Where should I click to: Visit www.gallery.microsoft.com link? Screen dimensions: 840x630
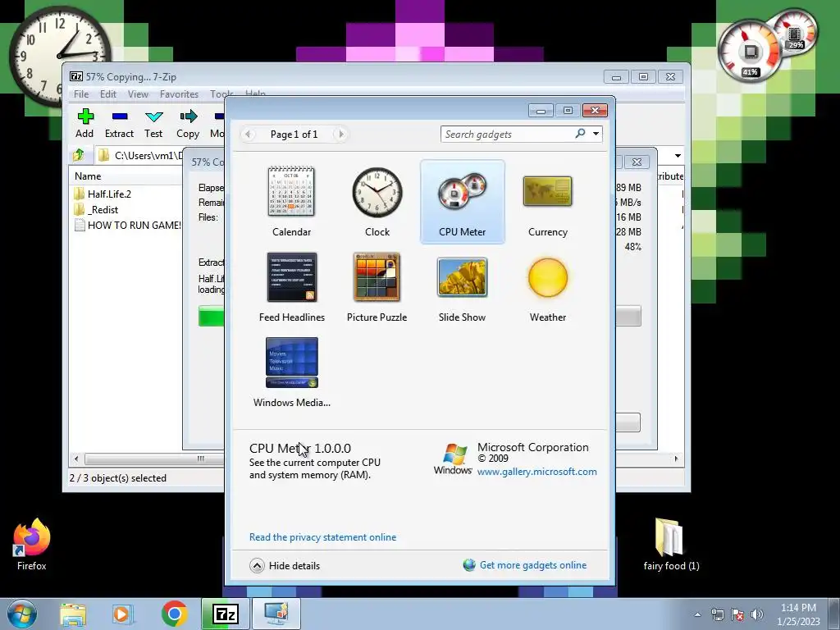click(536, 472)
